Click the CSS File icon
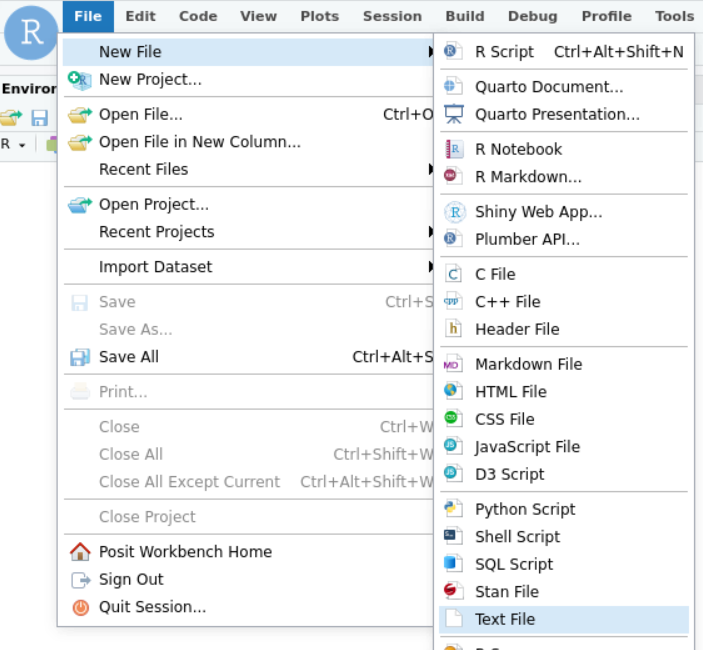 453,418
